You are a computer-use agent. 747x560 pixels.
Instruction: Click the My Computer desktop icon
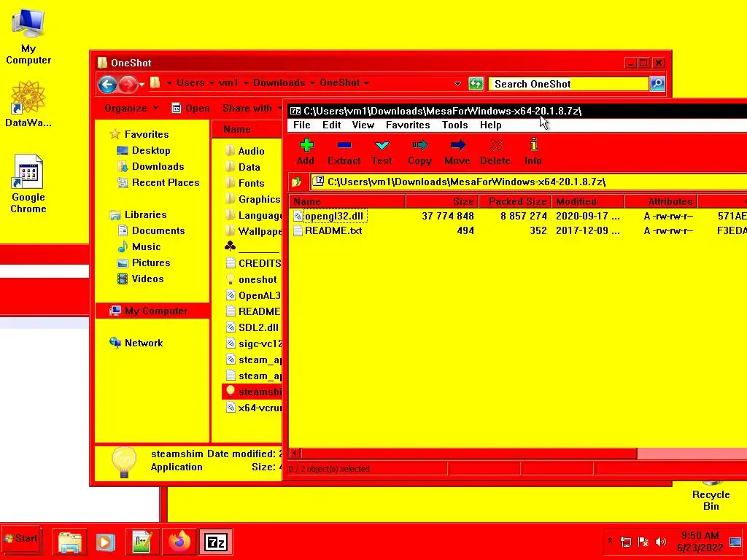coord(28,37)
